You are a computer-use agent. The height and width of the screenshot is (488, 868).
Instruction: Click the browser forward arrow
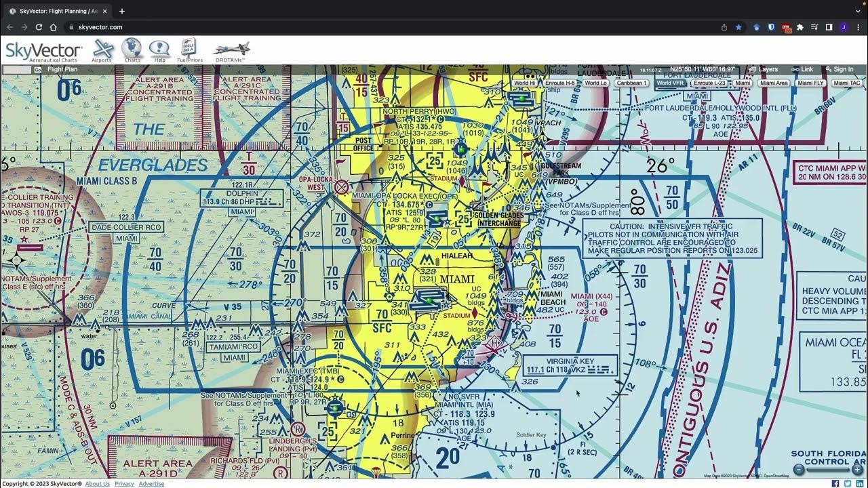tap(24, 27)
